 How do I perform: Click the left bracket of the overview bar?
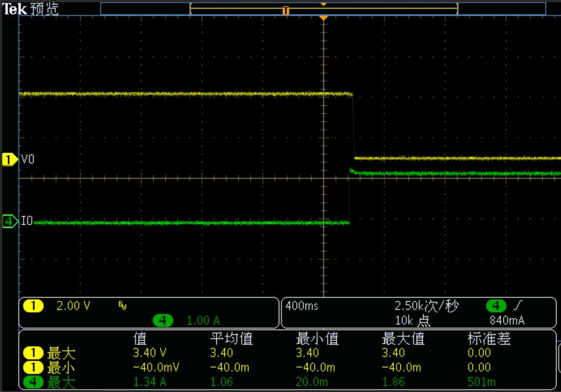point(191,9)
